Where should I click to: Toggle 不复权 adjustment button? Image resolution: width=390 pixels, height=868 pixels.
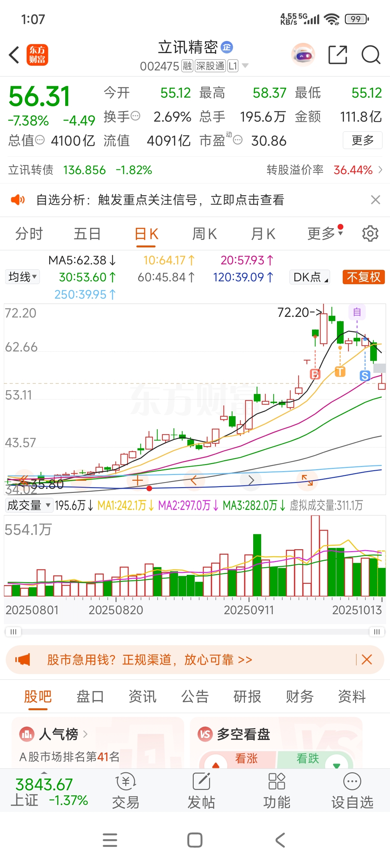(363, 277)
